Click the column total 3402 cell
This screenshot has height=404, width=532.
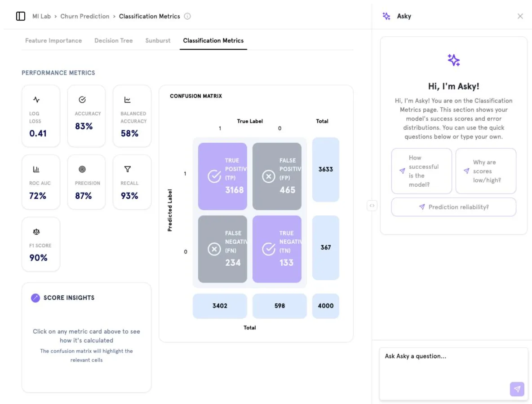[x=220, y=306]
